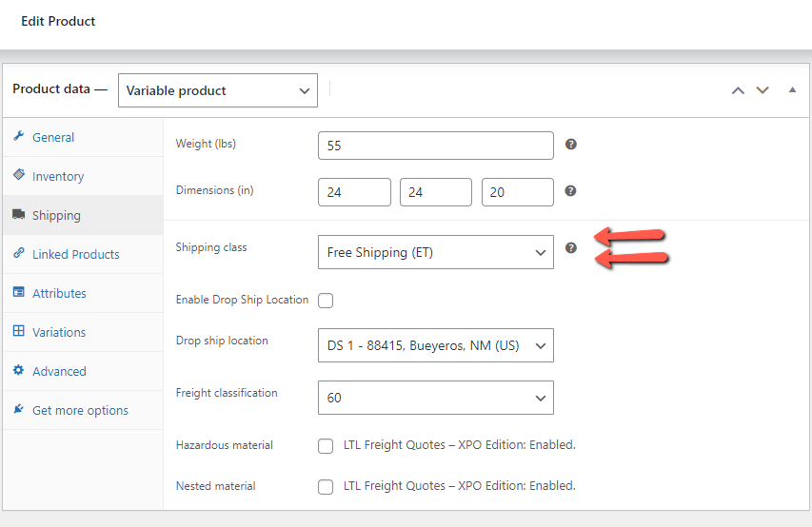
Task: Click the Linked Products link icon
Action: pos(19,254)
